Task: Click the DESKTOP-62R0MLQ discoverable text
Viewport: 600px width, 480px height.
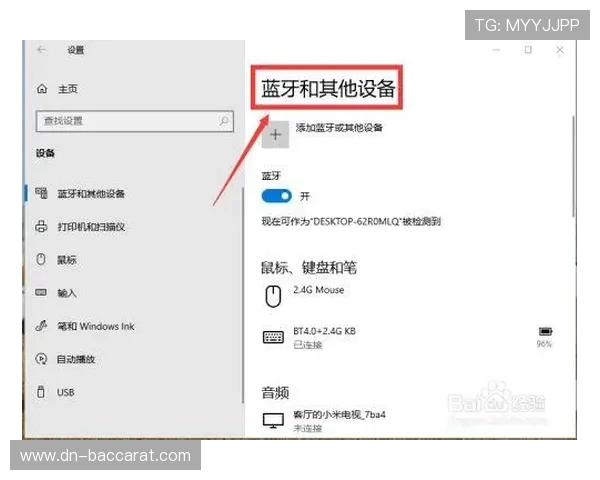Action: point(351,222)
